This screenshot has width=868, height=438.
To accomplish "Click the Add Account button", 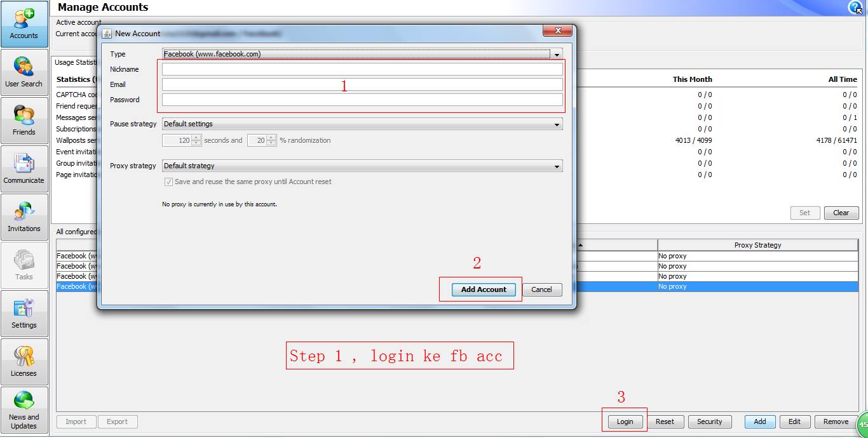I will tap(484, 289).
